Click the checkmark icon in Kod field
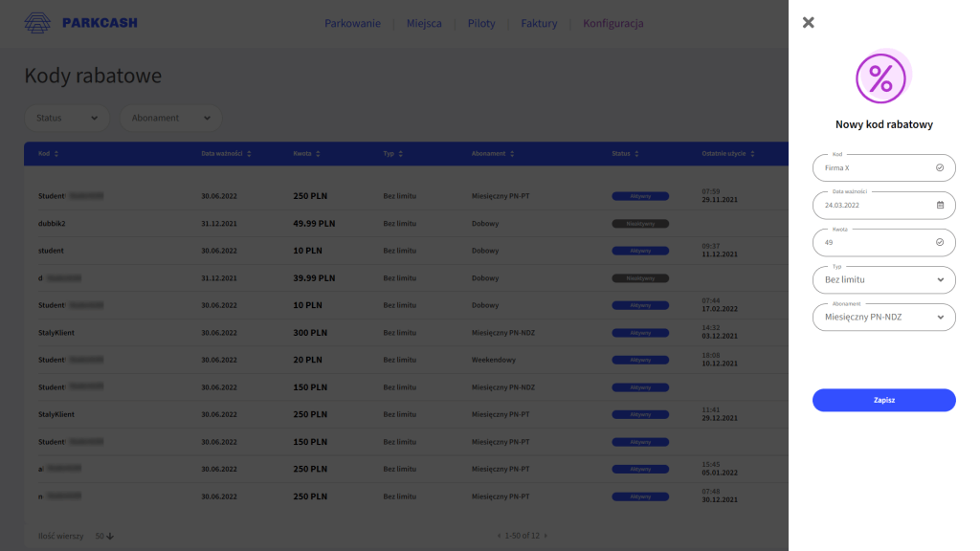 (940, 167)
